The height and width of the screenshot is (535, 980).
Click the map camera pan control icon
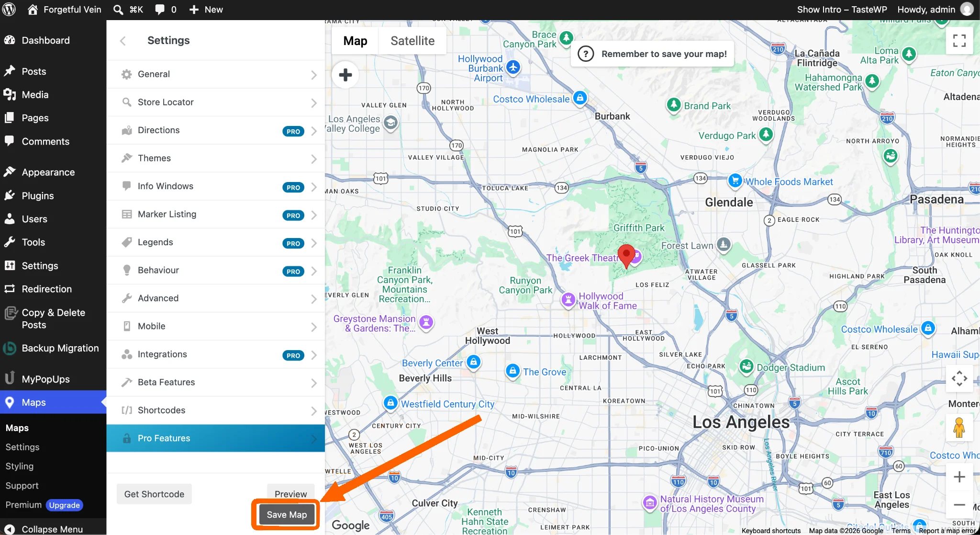[959, 378]
